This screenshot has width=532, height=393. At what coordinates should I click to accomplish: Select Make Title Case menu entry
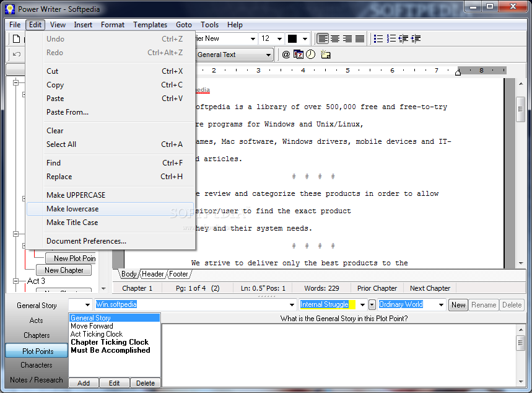pos(110,223)
